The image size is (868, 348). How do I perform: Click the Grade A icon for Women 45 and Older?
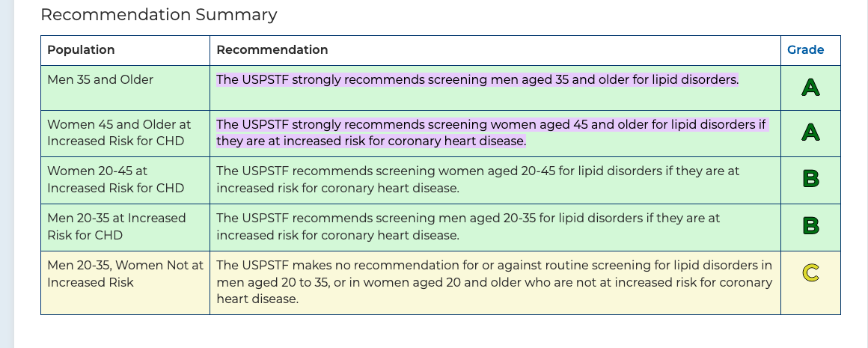point(810,132)
